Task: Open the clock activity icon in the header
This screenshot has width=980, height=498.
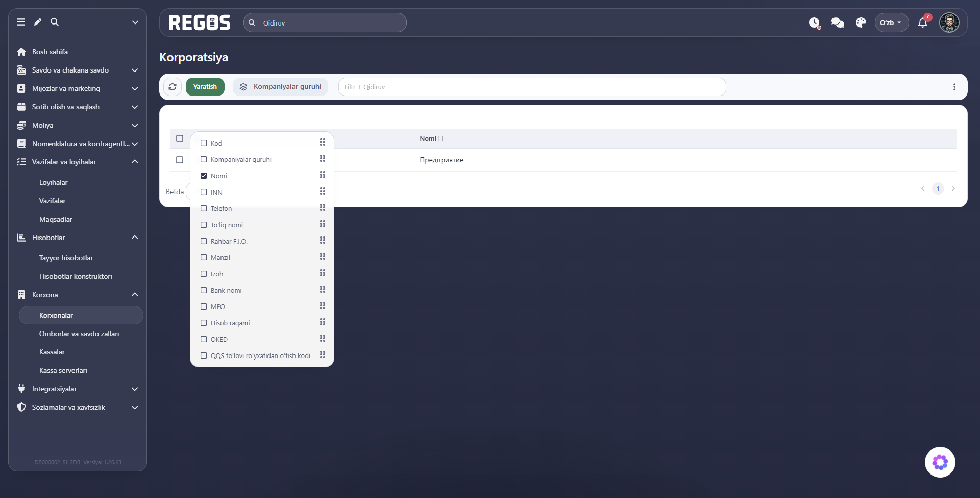Action: point(814,22)
